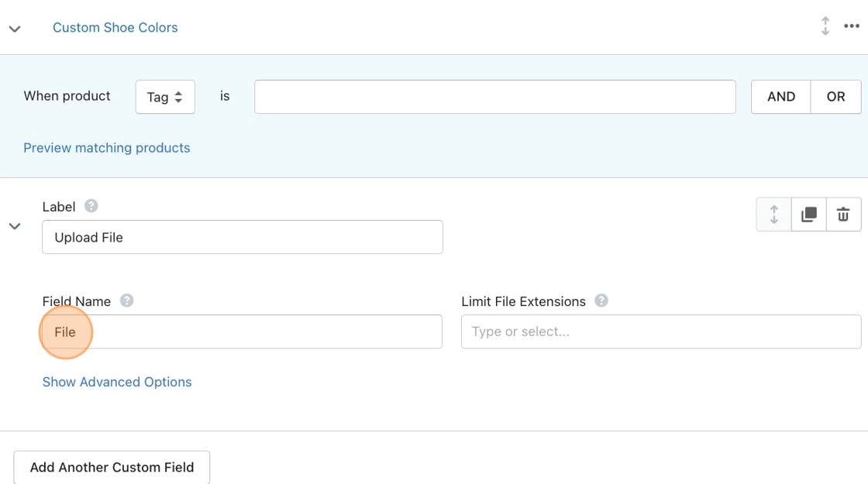
Task: Click the move field up/down icon
Action: pyautogui.click(x=773, y=215)
